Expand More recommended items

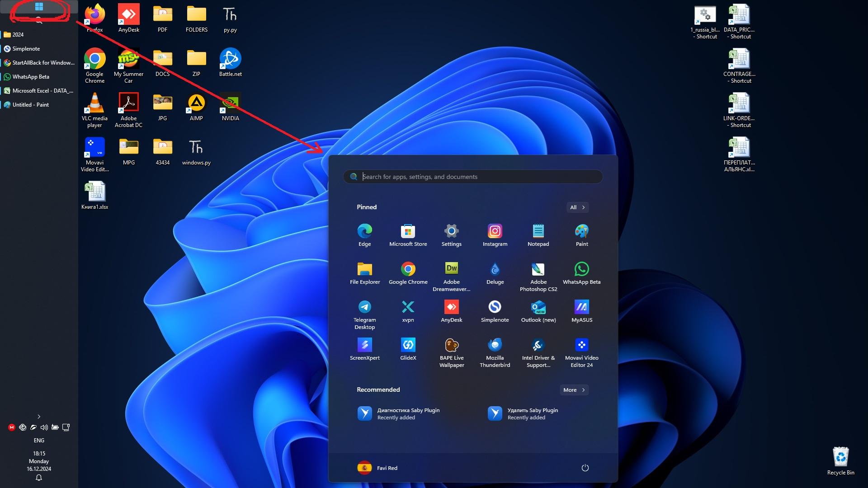click(574, 389)
